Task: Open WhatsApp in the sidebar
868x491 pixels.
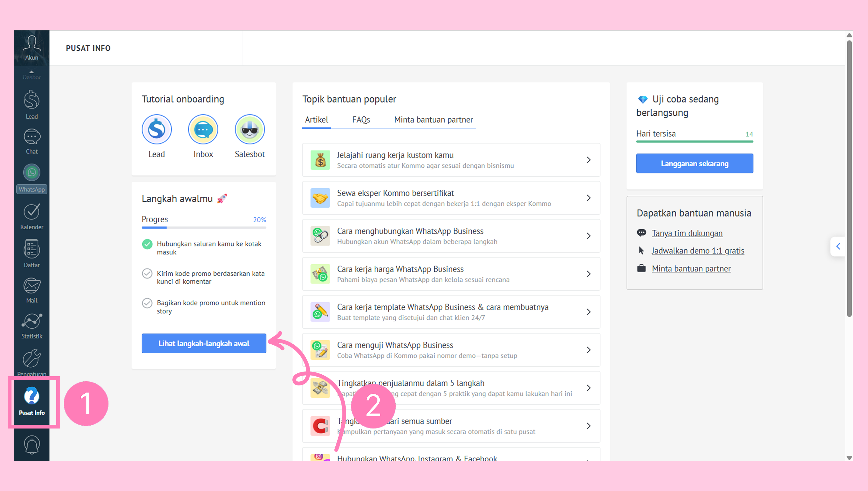Action: pyautogui.click(x=32, y=179)
